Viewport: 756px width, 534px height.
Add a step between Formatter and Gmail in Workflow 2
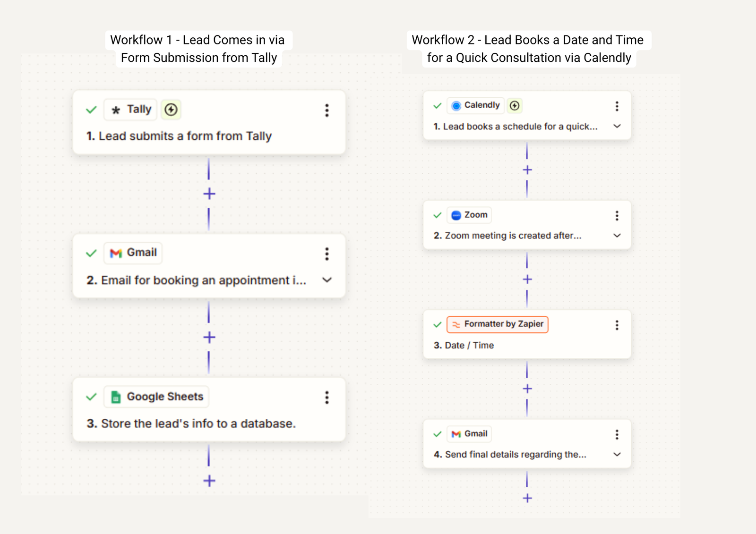(527, 389)
